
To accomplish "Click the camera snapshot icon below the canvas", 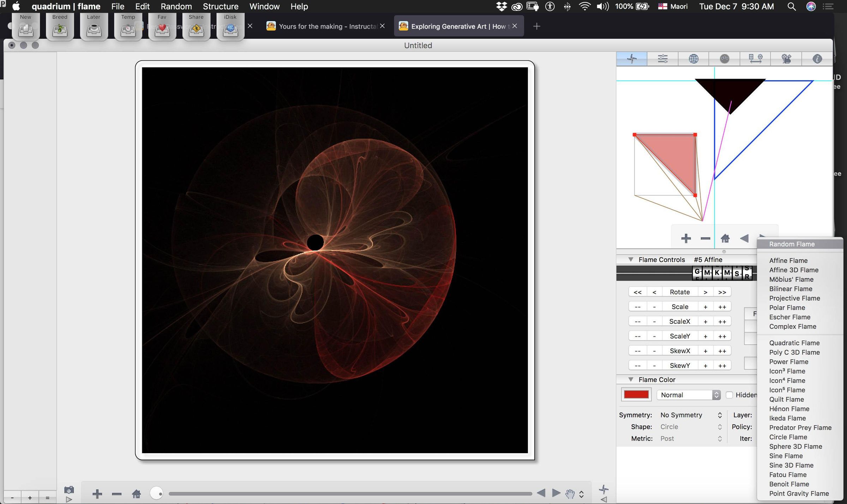I will [x=69, y=490].
